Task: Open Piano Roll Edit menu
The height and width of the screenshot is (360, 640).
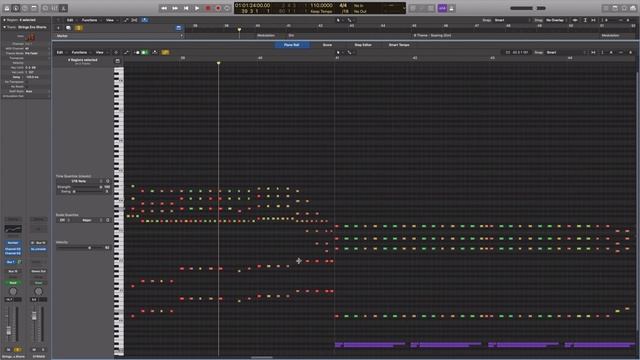Action: pos(60,52)
